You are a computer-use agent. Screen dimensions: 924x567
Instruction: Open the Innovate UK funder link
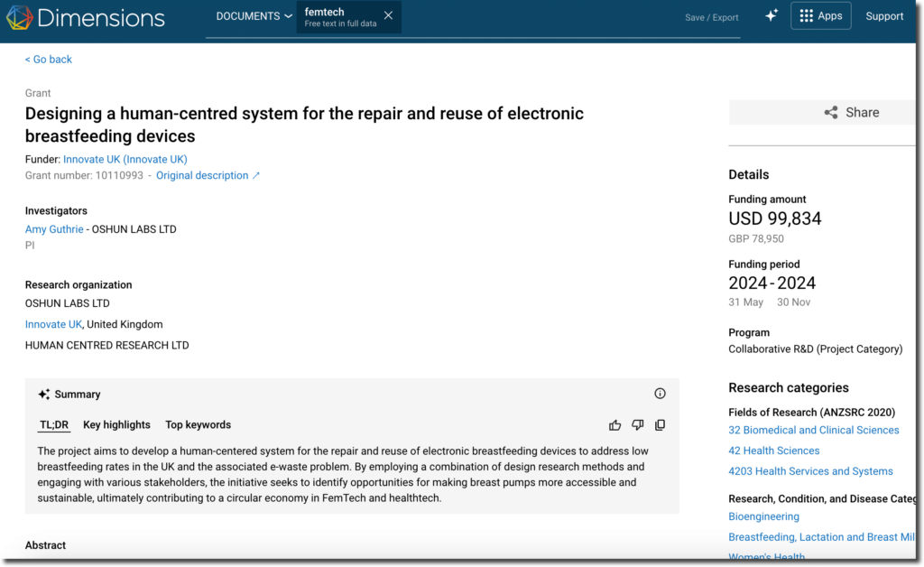coord(125,160)
